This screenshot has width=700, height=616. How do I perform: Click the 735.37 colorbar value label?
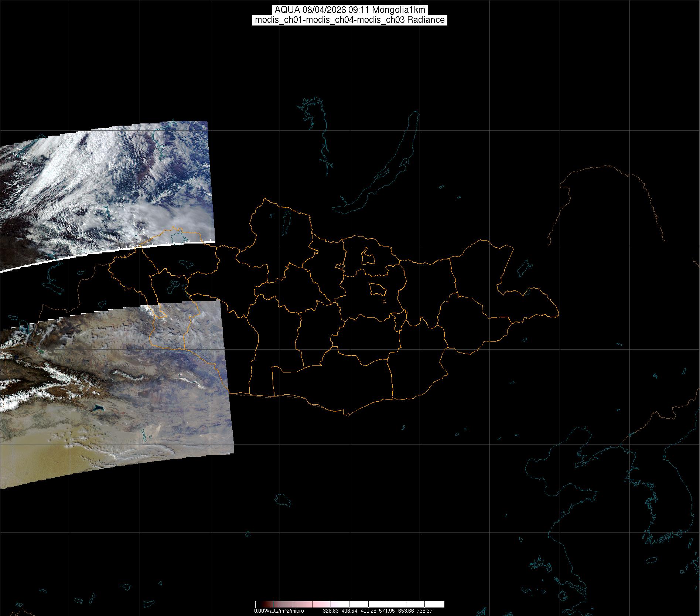pos(424,611)
